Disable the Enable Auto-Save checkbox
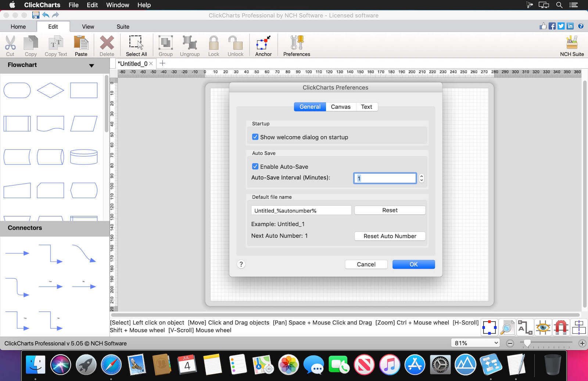 coord(255,166)
